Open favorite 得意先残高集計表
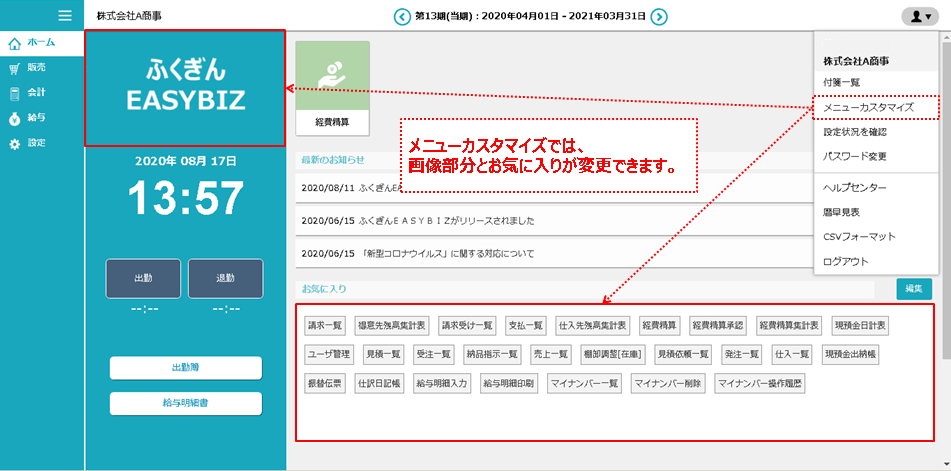Viewport: 951px width, 471px height. [x=392, y=325]
